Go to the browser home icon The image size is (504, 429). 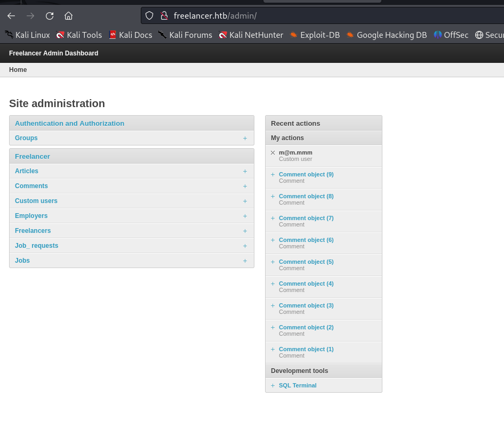click(x=68, y=15)
